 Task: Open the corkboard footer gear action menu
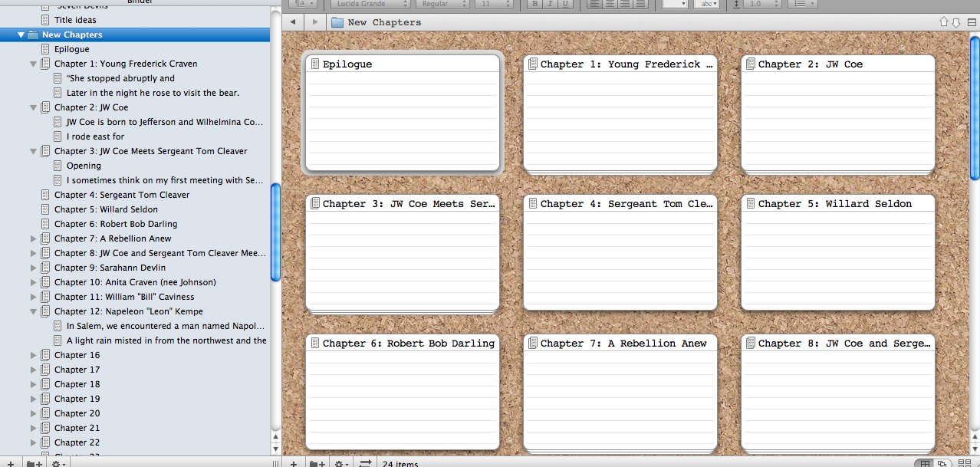click(341, 463)
